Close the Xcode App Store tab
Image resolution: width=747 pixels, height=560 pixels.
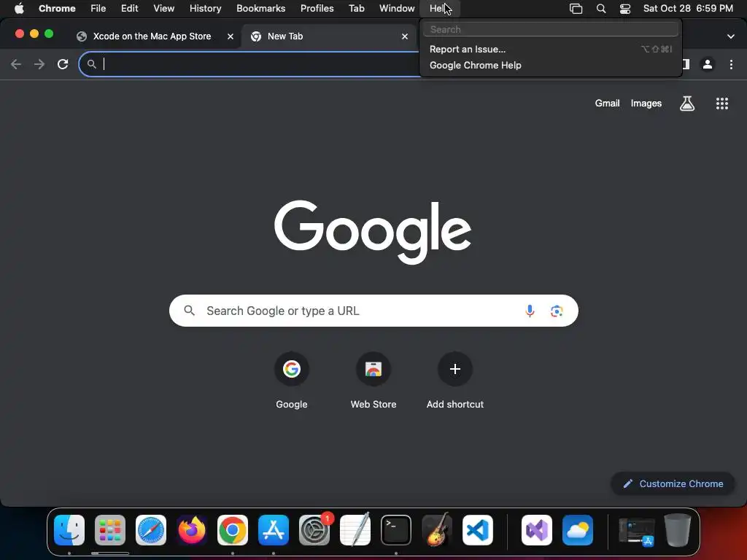pos(231,36)
